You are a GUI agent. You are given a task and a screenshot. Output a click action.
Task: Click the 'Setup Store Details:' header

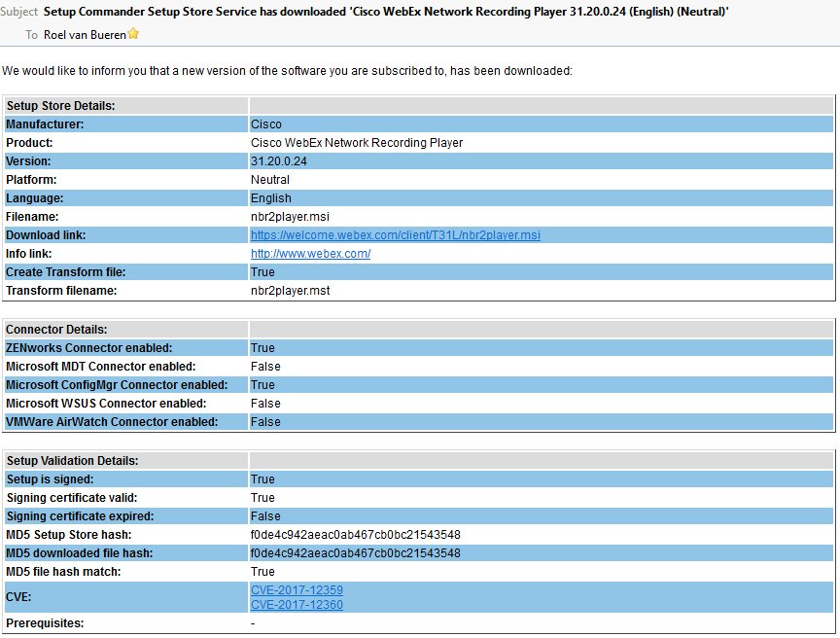tap(60, 106)
